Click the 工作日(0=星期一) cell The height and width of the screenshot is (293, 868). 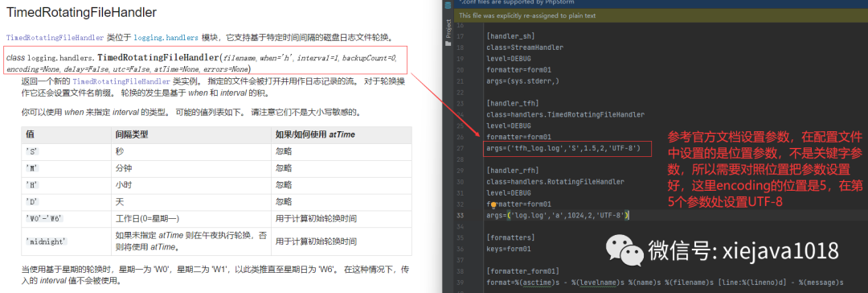coord(190,218)
